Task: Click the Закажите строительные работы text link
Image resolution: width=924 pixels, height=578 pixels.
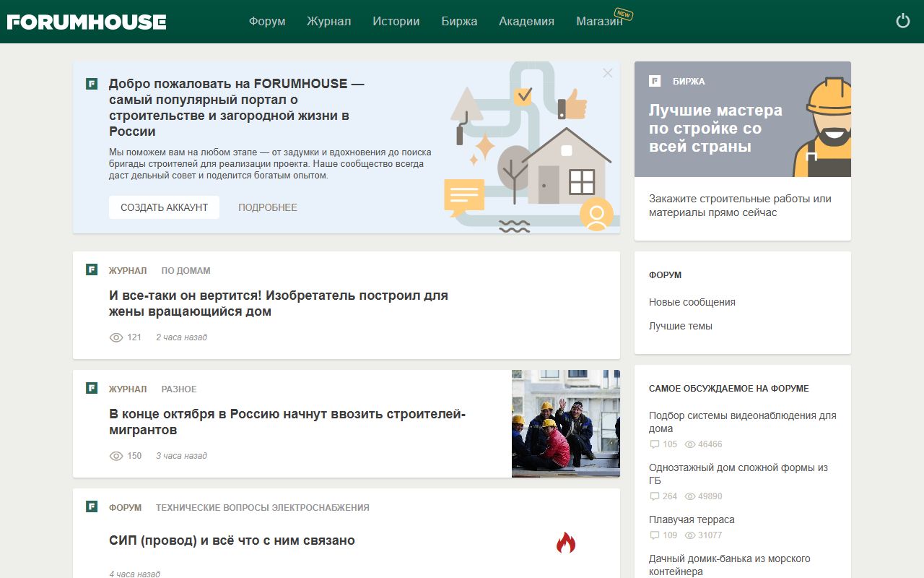Action: [740, 206]
